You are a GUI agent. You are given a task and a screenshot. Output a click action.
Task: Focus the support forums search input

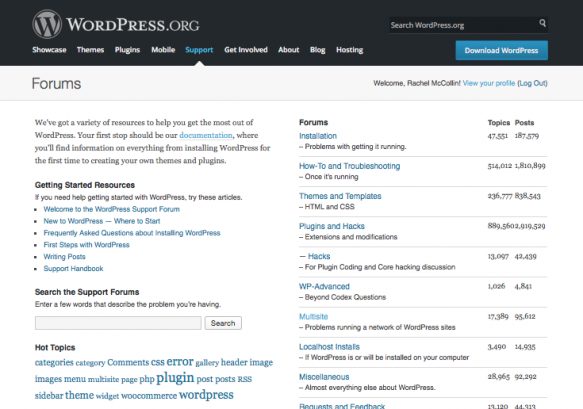pyautogui.click(x=118, y=323)
